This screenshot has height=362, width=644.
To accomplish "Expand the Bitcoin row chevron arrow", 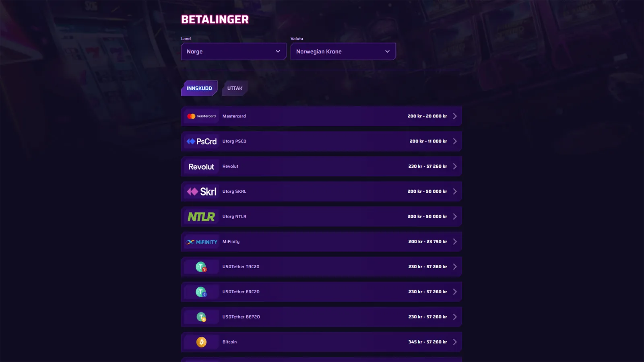I will click(455, 342).
